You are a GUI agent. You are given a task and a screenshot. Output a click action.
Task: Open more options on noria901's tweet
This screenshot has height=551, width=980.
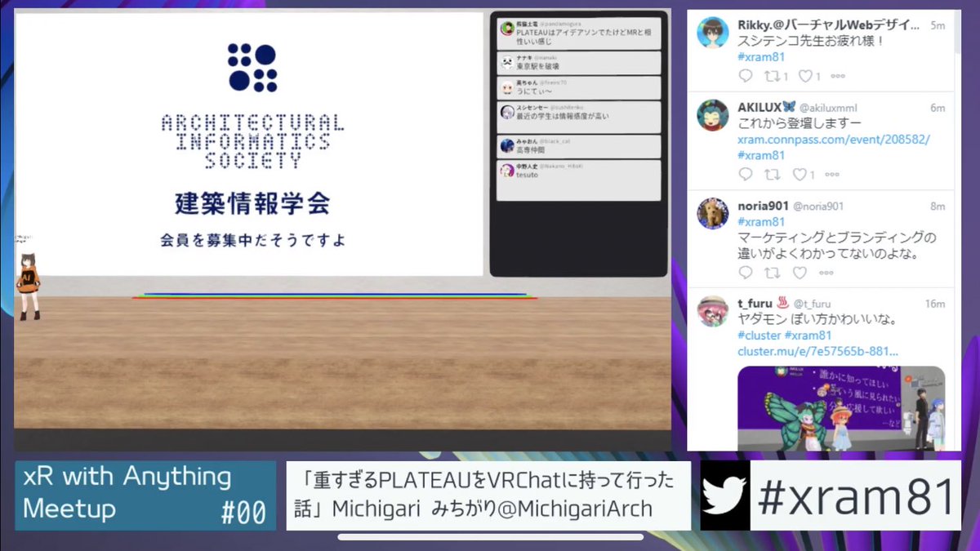click(x=826, y=273)
